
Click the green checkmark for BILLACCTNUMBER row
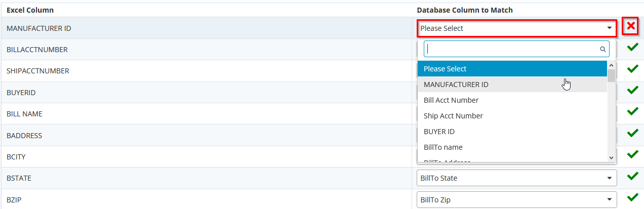pyautogui.click(x=632, y=48)
